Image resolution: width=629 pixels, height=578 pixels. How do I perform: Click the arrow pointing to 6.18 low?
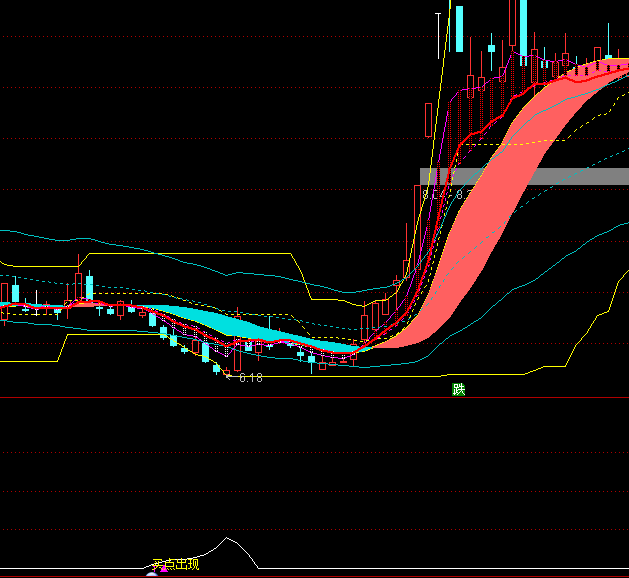point(229,376)
